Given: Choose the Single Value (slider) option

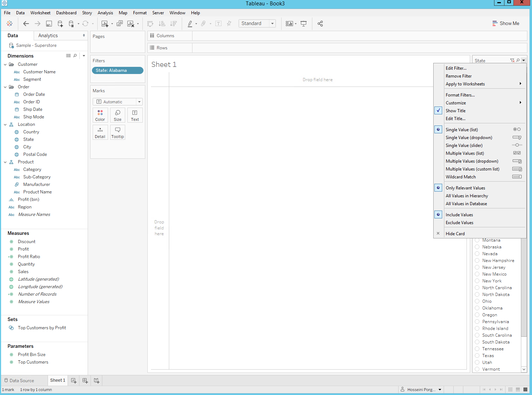Looking at the screenshot, I should click(x=464, y=145).
